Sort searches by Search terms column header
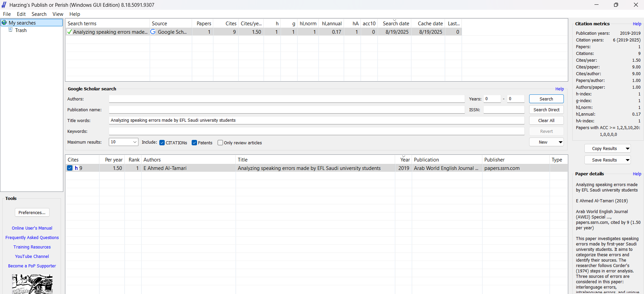This screenshot has width=644, height=294. point(108,24)
